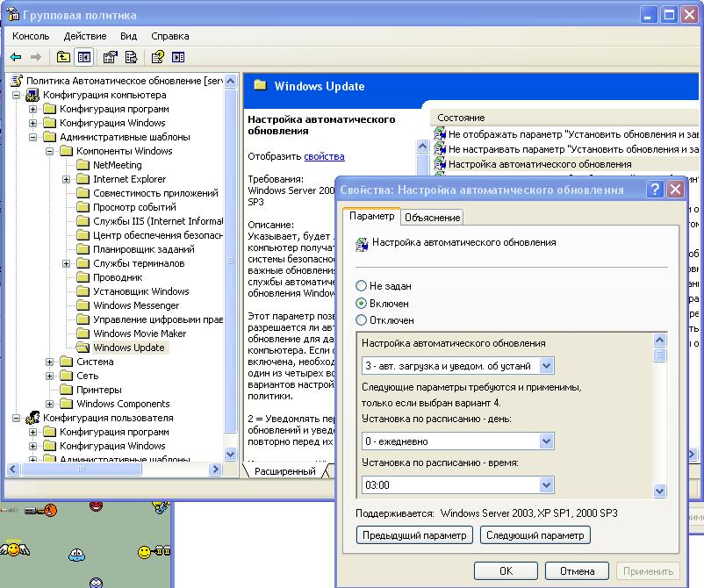Select the Параметр tab
The height and width of the screenshot is (588, 704).
click(x=372, y=216)
